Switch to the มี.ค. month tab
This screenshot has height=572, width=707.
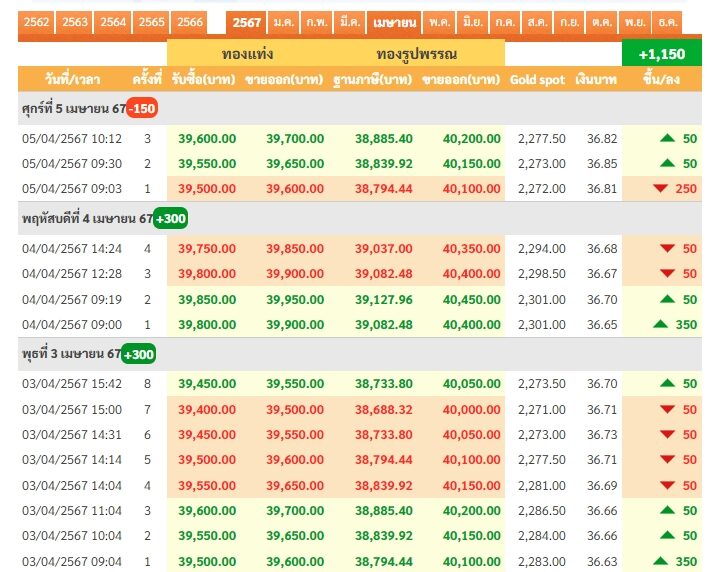coord(350,22)
